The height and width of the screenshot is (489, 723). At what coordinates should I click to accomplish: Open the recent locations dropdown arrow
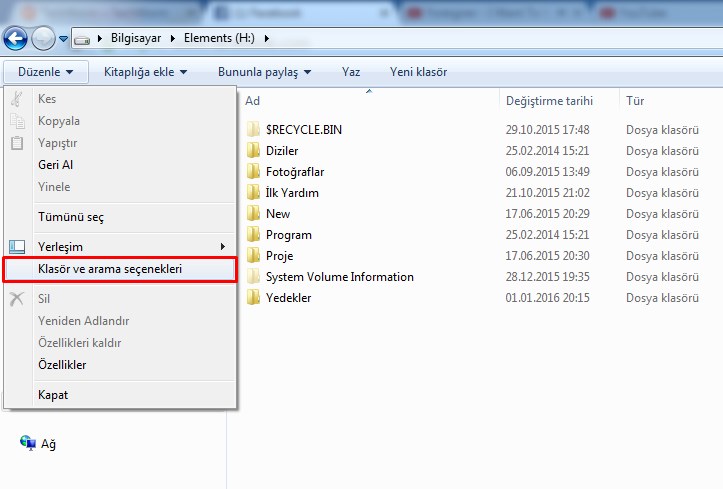coord(64,39)
